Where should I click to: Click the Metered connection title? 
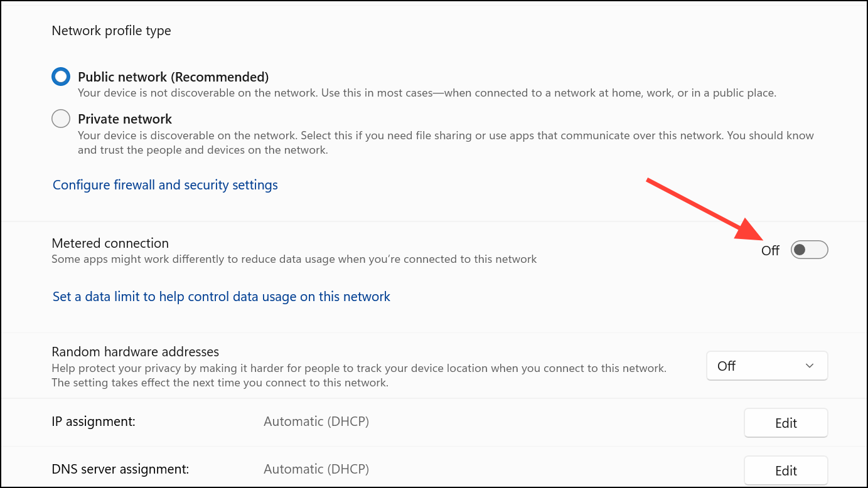pos(110,243)
